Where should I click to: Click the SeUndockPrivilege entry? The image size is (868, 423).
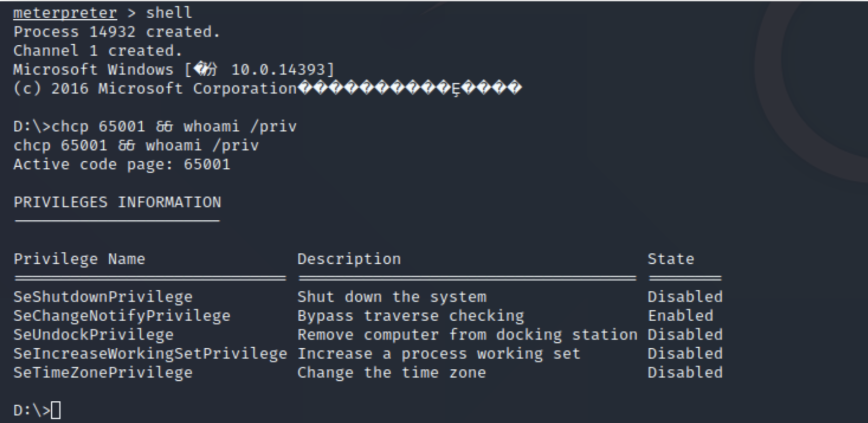tap(93, 335)
